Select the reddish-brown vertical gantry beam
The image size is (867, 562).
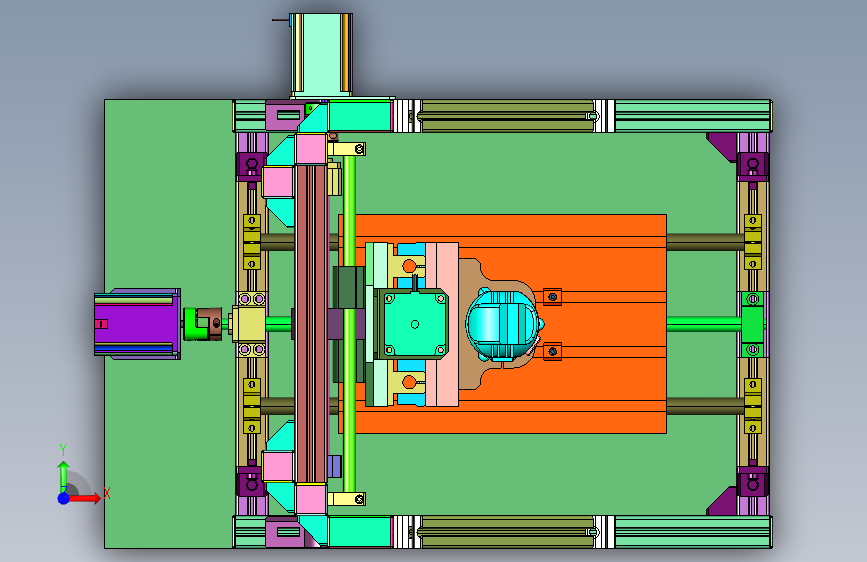[312, 324]
